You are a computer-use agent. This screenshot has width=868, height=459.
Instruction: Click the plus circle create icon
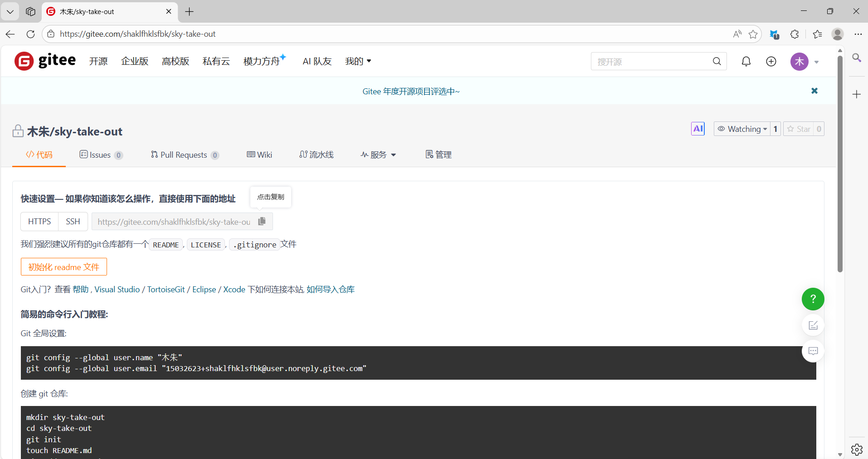pos(771,61)
